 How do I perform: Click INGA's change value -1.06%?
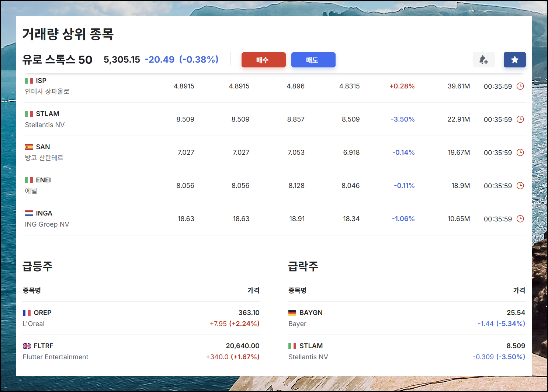coord(403,219)
